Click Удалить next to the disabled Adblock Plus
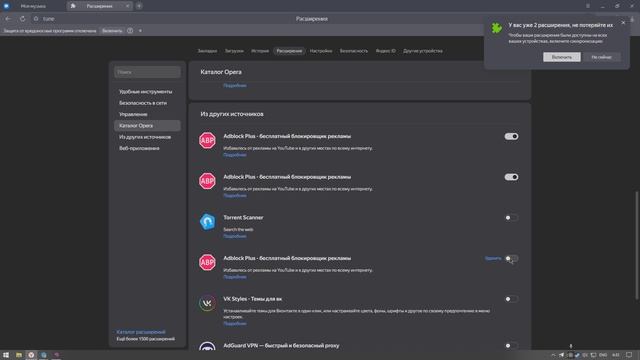Viewport: 640px width, 360px height. [x=493, y=258]
